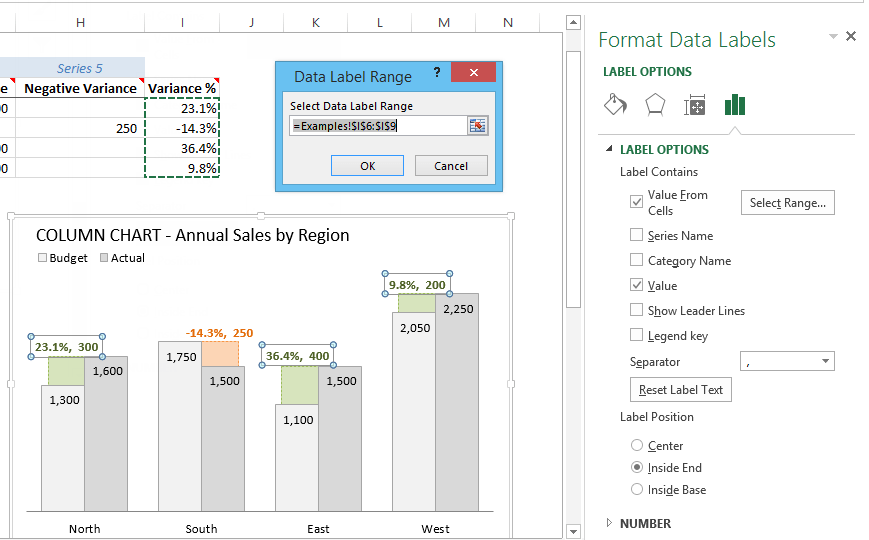Click the North axis label

tap(84, 528)
